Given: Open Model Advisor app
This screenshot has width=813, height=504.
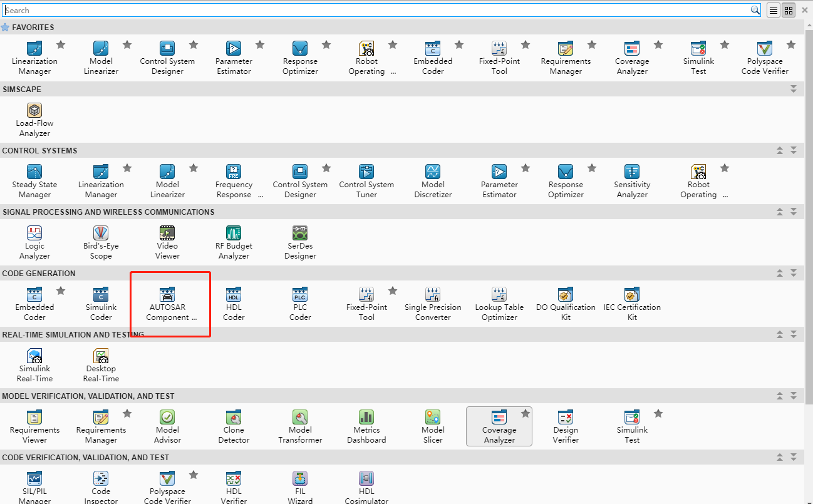Looking at the screenshot, I should (167, 426).
